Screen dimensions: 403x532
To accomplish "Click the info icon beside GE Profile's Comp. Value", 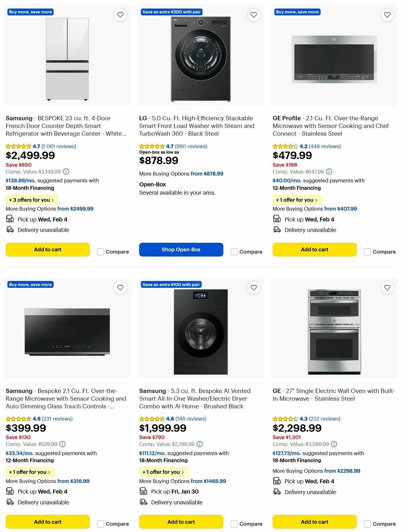I will pyautogui.click(x=328, y=171).
